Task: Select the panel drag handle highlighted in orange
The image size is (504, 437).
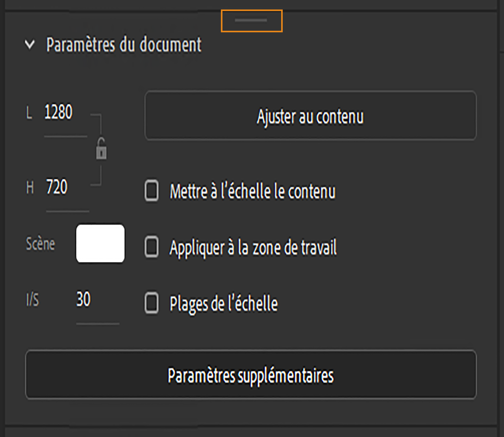Action: click(252, 20)
